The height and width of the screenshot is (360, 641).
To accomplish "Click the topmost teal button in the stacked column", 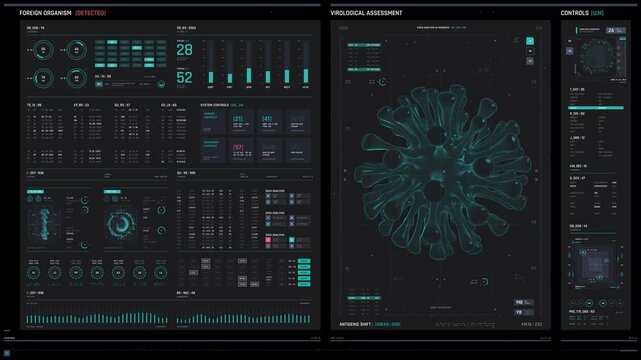I will pyautogui.click(x=304, y=261).
